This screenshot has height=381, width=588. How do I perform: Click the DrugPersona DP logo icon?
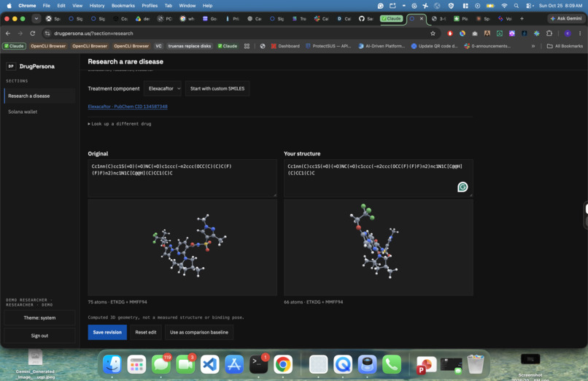(11, 66)
